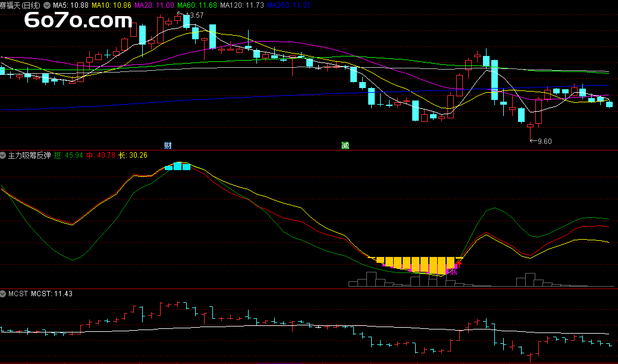Image resolution: width=618 pixels, height=364 pixels.
Task: Click the MA5: 10.88 label
Action: click(x=71, y=5)
